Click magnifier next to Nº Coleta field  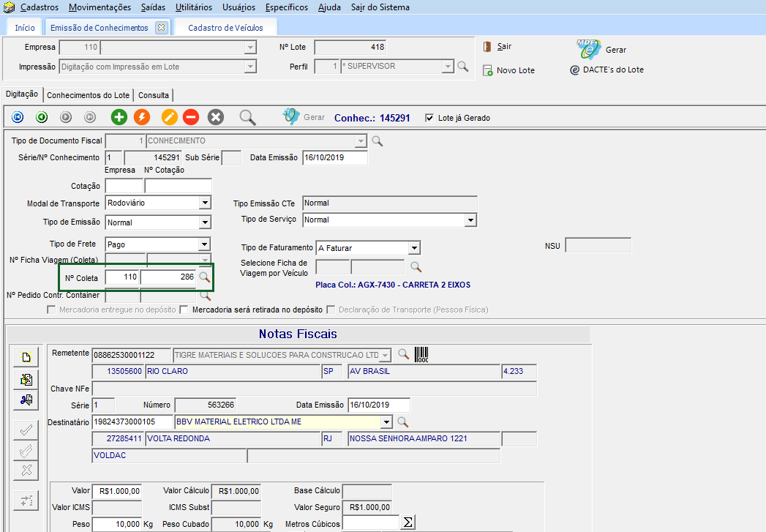(205, 278)
